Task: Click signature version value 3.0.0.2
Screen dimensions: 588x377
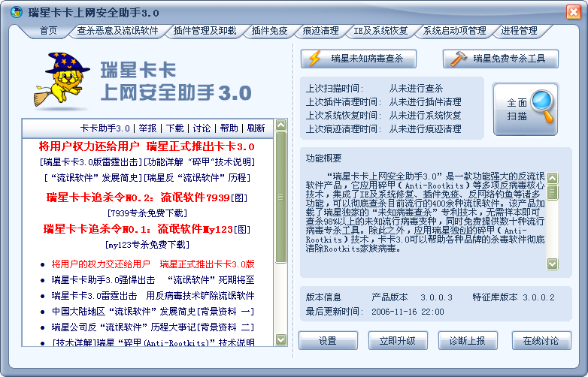Action: pyautogui.click(x=538, y=297)
